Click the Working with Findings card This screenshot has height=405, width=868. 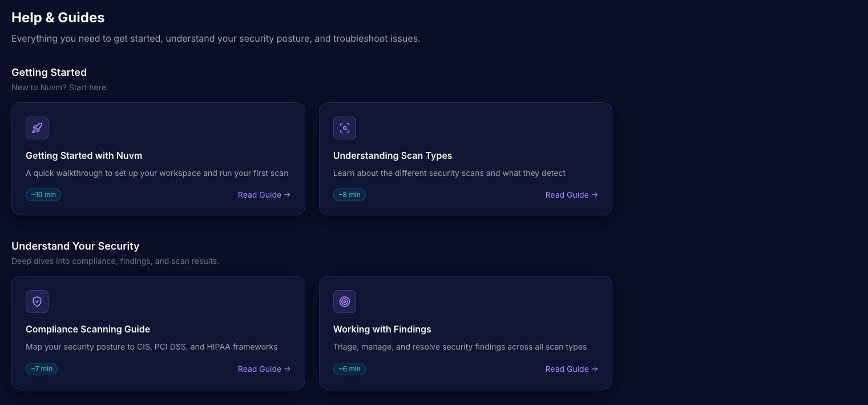pyautogui.click(x=466, y=332)
